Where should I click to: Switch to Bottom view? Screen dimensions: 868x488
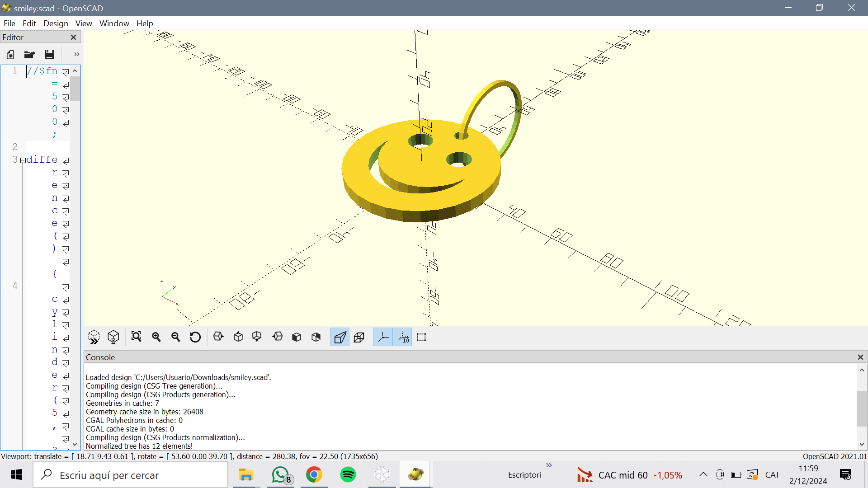pyautogui.click(x=257, y=337)
